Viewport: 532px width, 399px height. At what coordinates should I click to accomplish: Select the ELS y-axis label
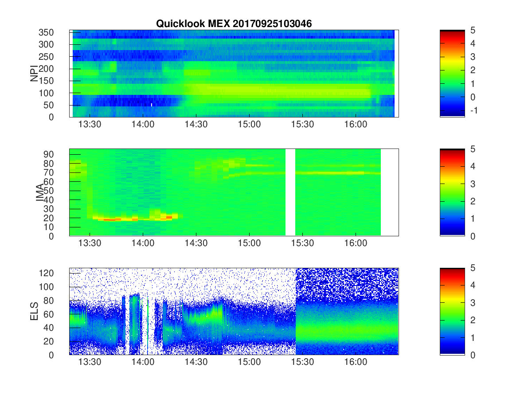(34, 312)
